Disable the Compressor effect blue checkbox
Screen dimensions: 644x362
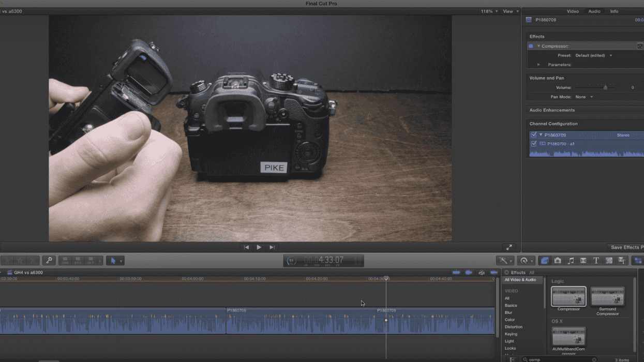pos(531,46)
